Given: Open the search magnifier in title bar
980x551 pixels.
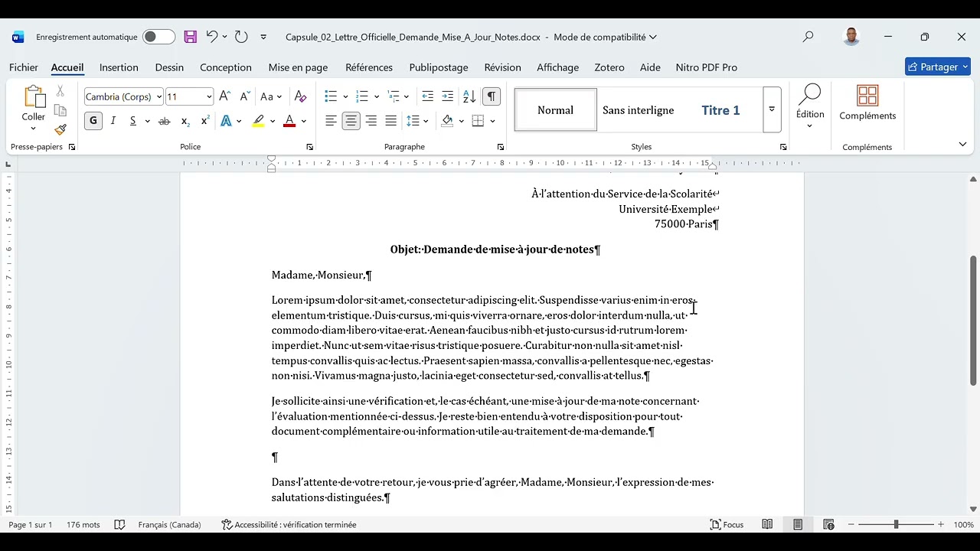Looking at the screenshot, I should point(808,37).
